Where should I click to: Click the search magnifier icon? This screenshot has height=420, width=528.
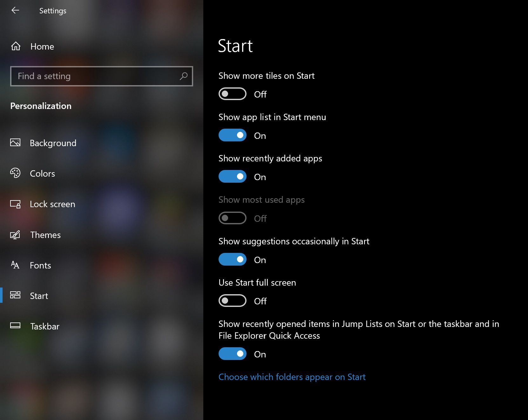[x=184, y=76]
